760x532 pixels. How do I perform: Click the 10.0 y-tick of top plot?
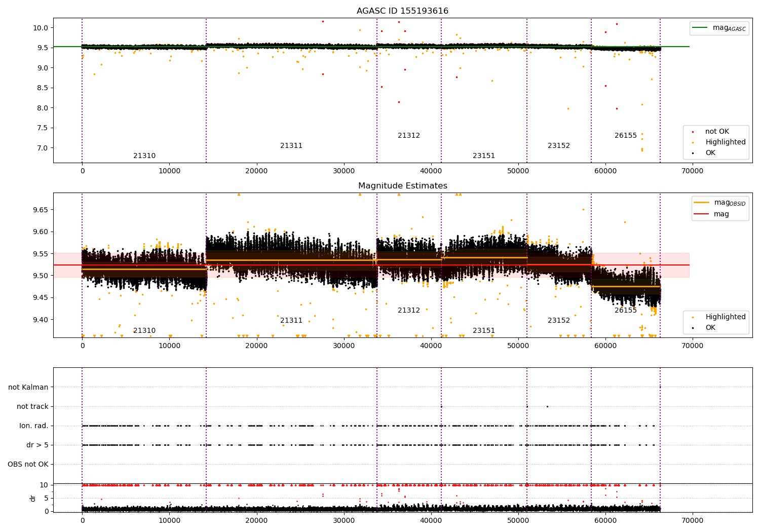[42, 28]
